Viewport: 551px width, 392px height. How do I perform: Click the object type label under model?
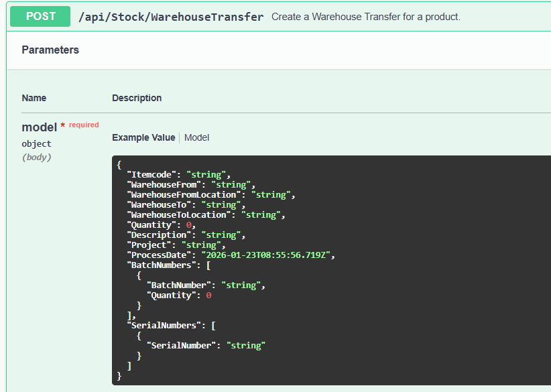click(36, 143)
